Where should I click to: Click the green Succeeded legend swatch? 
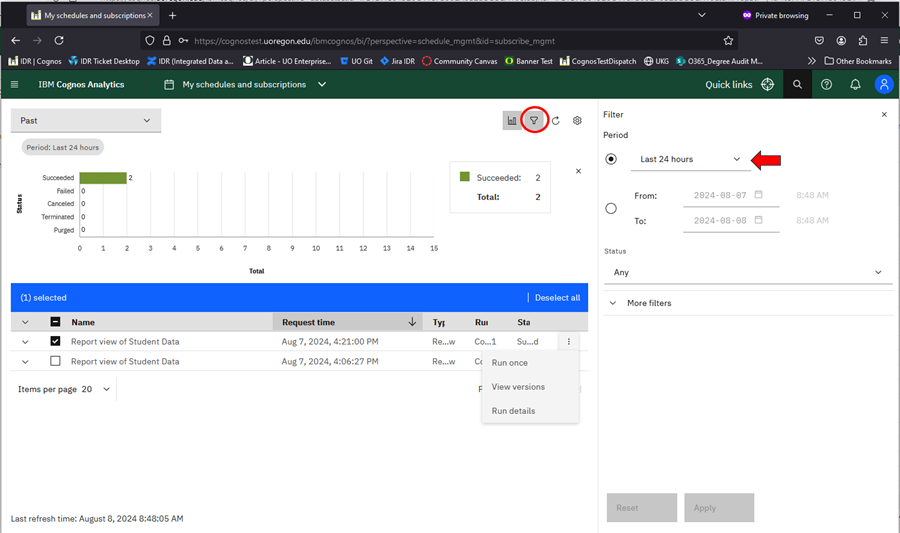(464, 177)
